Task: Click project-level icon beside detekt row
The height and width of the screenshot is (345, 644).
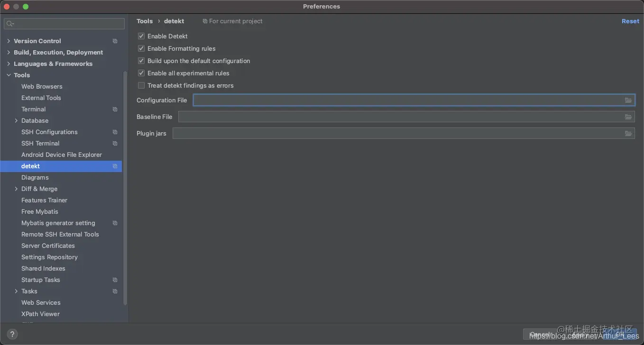Action: coord(115,166)
